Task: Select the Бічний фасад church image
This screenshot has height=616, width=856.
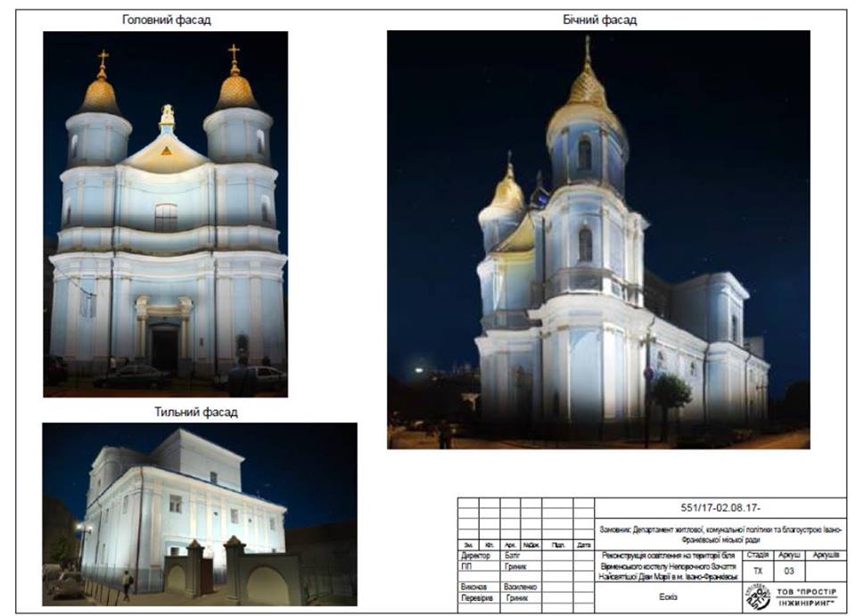Action: [598, 240]
